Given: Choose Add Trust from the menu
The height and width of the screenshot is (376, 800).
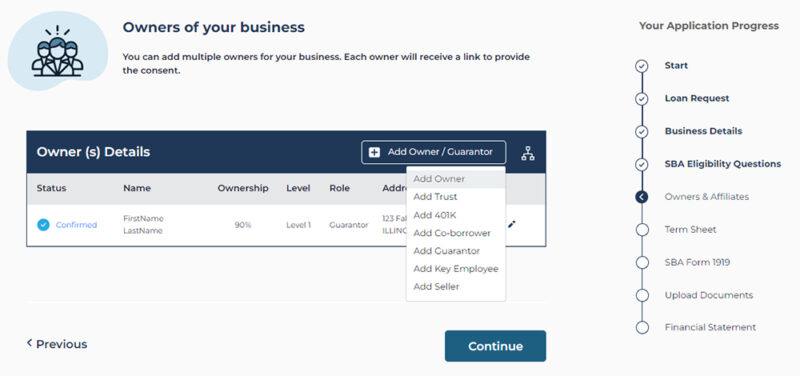Looking at the screenshot, I should tap(456, 197).
